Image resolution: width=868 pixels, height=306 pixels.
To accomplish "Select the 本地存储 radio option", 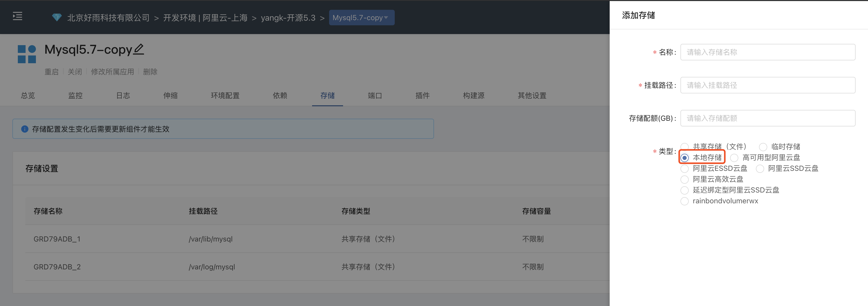I will [685, 158].
